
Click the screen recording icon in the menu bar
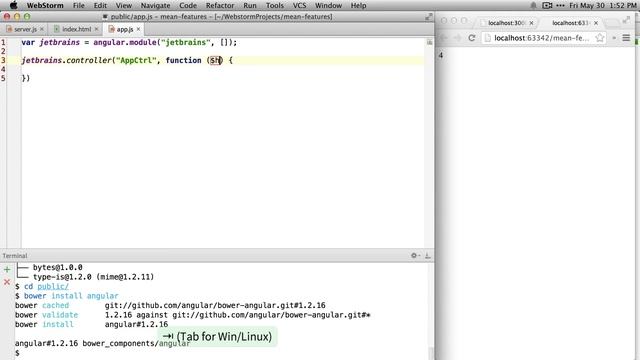point(547,6)
